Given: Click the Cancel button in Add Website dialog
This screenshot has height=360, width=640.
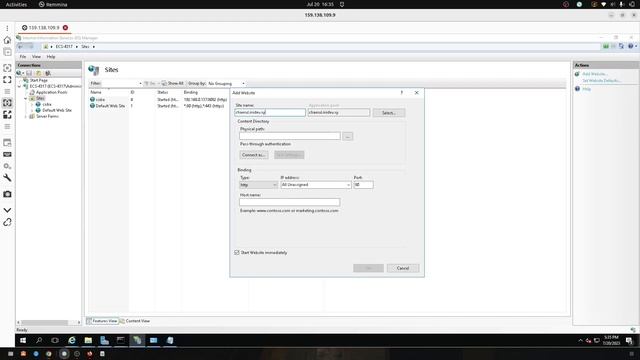Looking at the screenshot, I should [x=403, y=268].
